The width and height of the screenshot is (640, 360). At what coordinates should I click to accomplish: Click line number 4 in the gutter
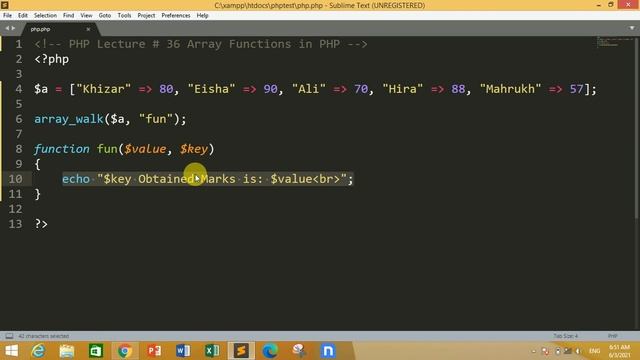tap(19, 89)
